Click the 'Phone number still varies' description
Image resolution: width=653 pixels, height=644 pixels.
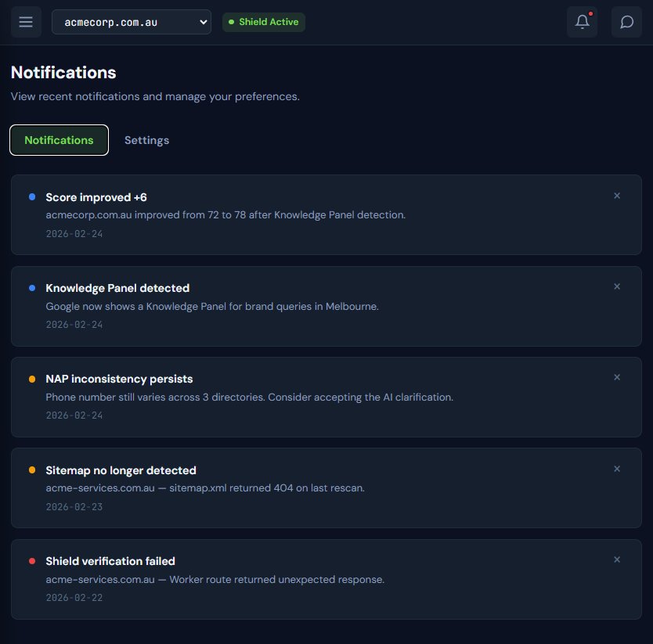(x=250, y=398)
